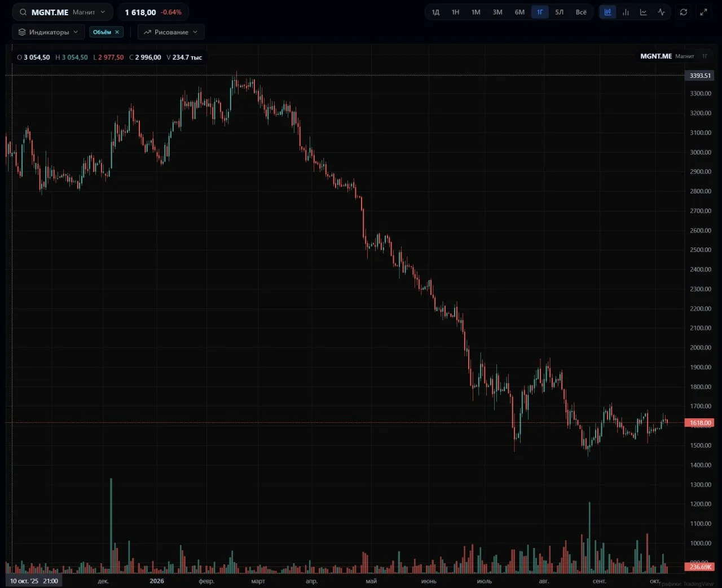
Task: Choose the 6М range
Action: pyautogui.click(x=520, y=12)
